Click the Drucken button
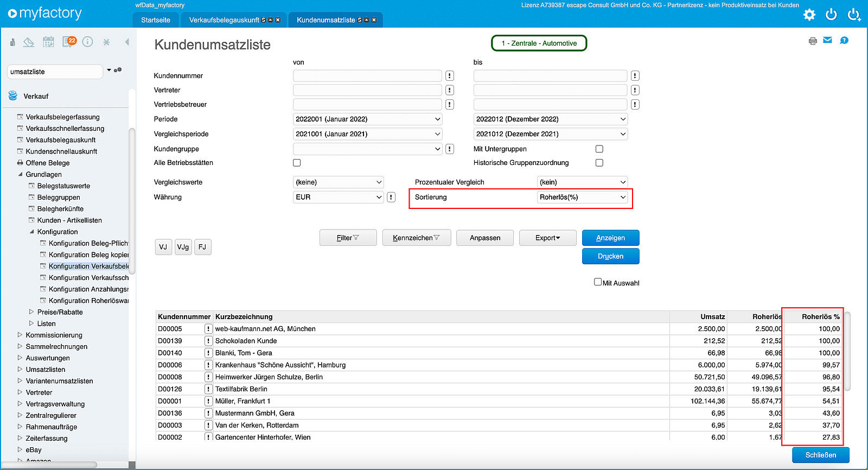 (611, 256)
